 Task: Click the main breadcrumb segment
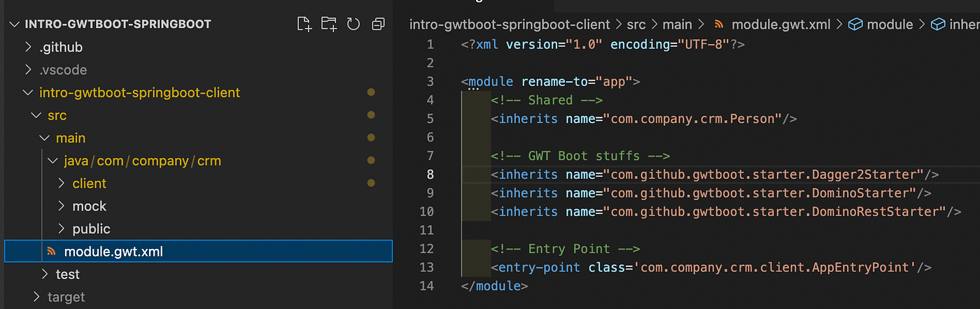(x=677, y=24)
